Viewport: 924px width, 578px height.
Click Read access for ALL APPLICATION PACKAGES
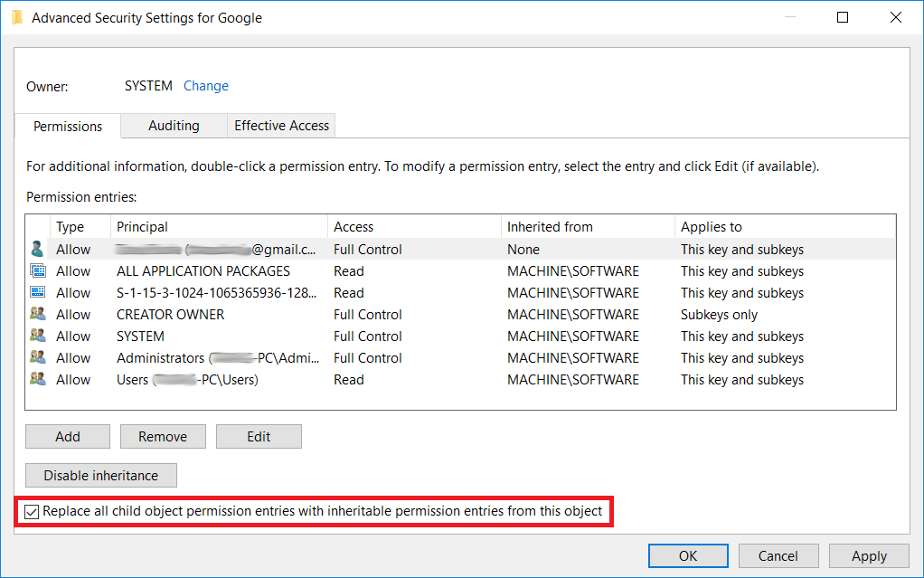pos(349,270)
